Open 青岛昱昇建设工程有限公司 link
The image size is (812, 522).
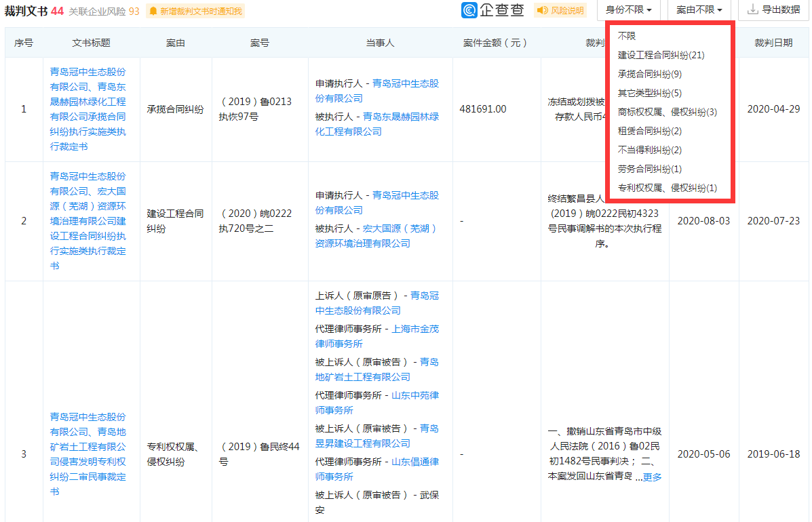point(377,436)
